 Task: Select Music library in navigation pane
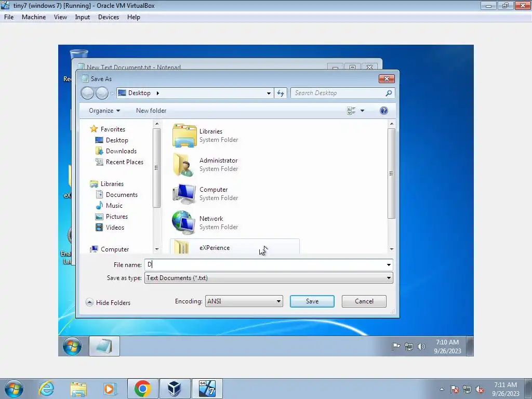click(114, 206)
